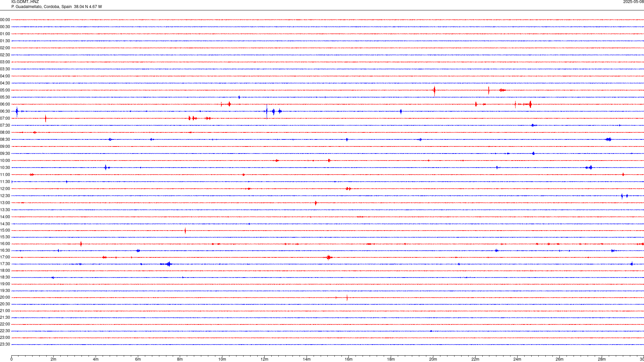Click the 07:30 time row label

5,125
